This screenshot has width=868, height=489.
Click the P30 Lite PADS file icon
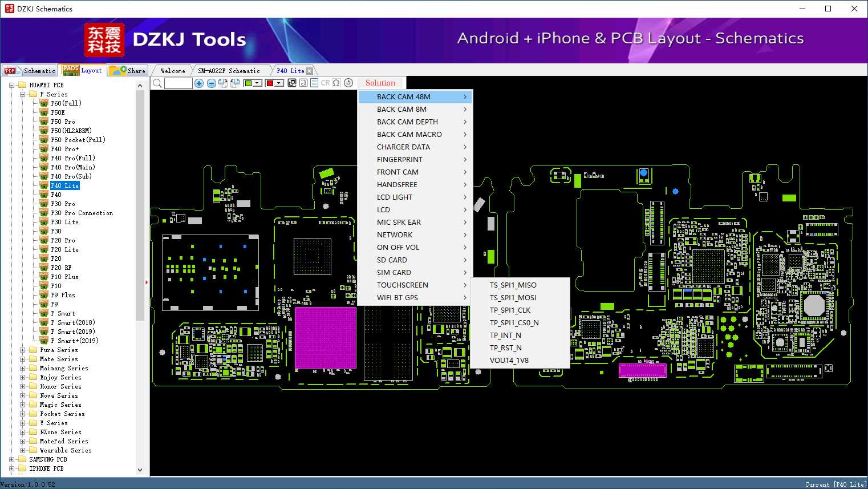tap(44, 222)
